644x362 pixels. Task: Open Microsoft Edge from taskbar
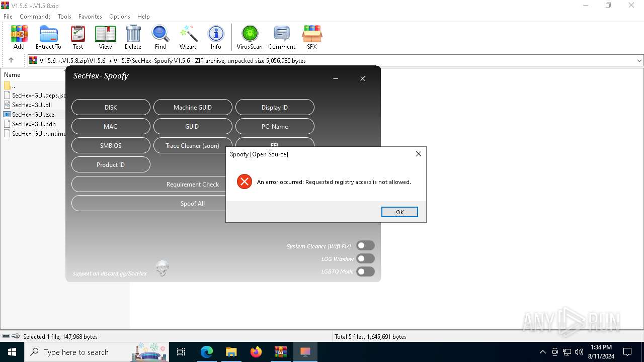coord(207,352)
